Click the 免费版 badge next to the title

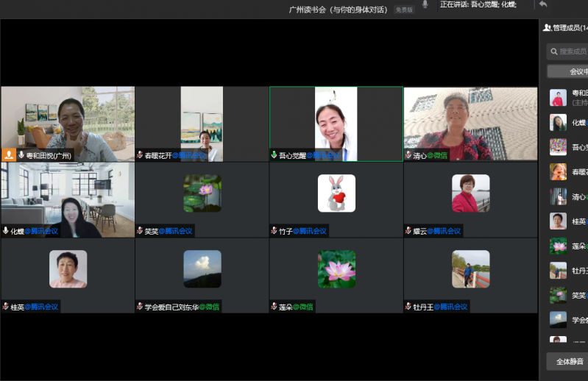(x=404, y=10)
